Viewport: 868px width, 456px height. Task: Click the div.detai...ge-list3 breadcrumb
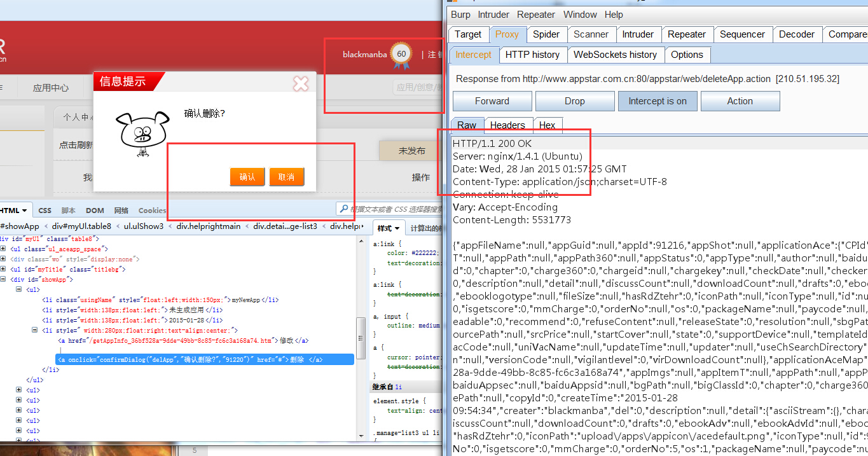286,226
